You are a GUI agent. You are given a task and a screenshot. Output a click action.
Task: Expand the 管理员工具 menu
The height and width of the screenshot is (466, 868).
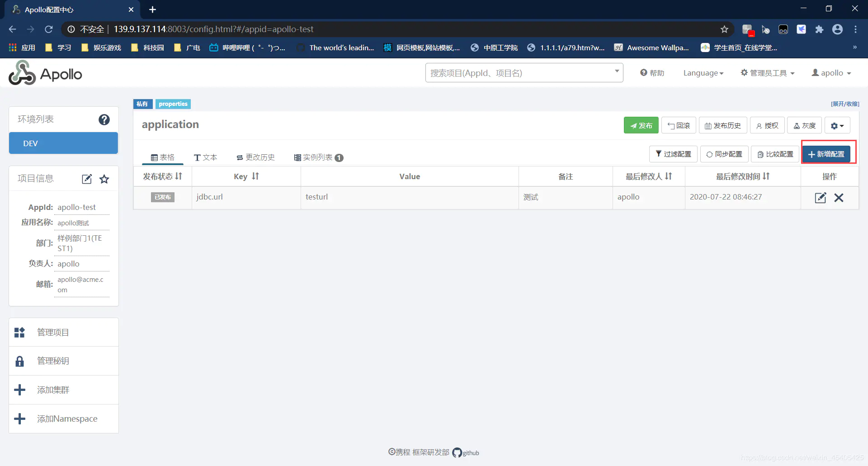tap(768, 73)
